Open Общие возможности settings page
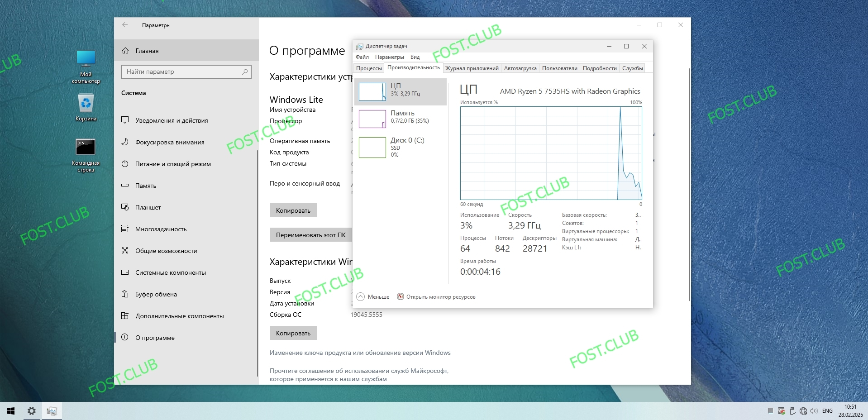Image resolution: width=868 pixels, height=420 pixels. coord(186,251)
